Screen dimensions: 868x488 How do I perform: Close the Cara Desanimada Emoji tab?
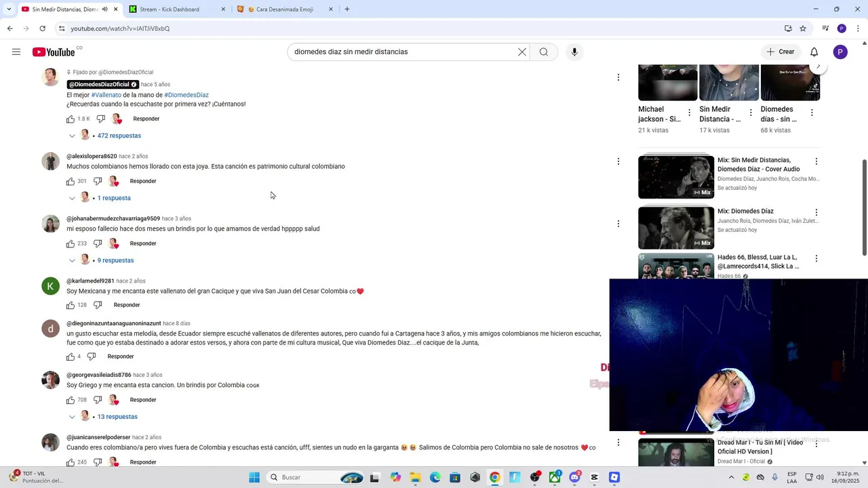[x=331, y=9]
